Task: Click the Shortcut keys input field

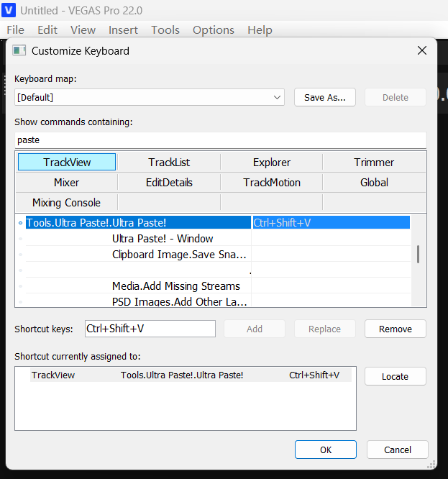Action: tap(150, 329)
